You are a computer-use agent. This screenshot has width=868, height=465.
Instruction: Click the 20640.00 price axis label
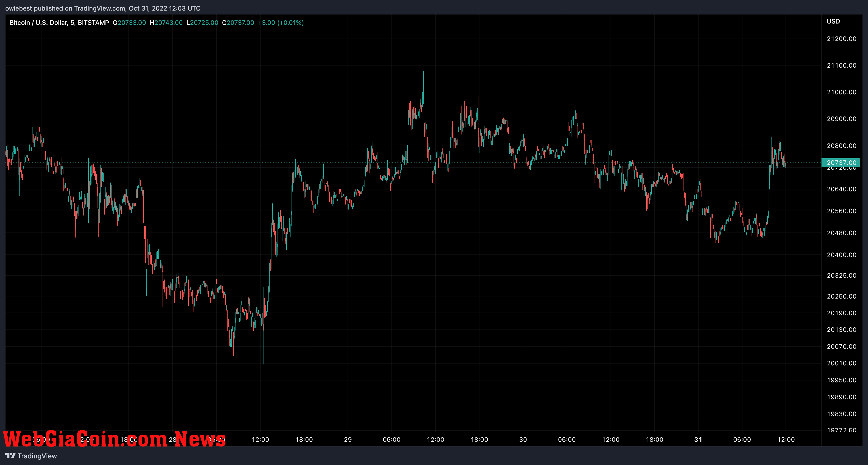tap(841, 189)
